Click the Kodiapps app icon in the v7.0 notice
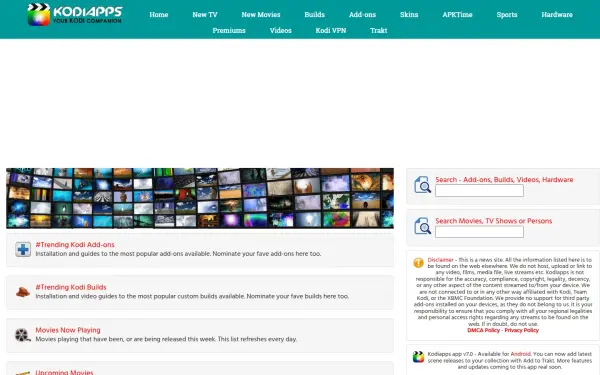 (418, 357)
